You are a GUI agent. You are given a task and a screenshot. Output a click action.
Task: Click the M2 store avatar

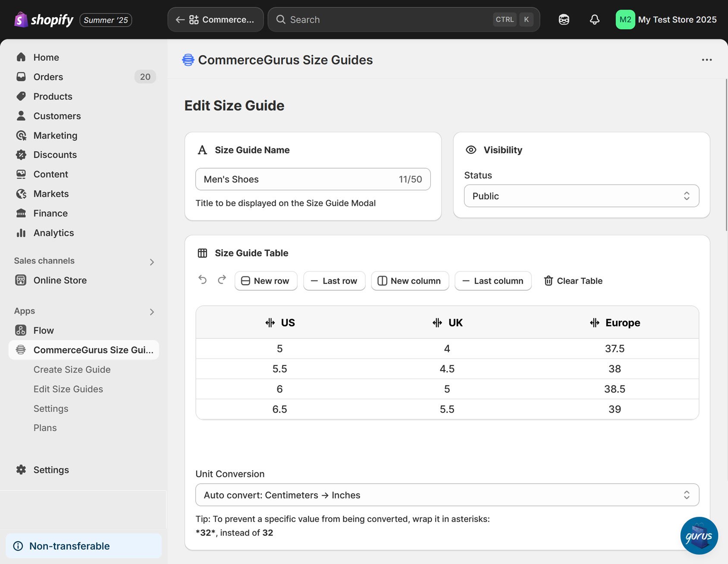click(625, 19)
